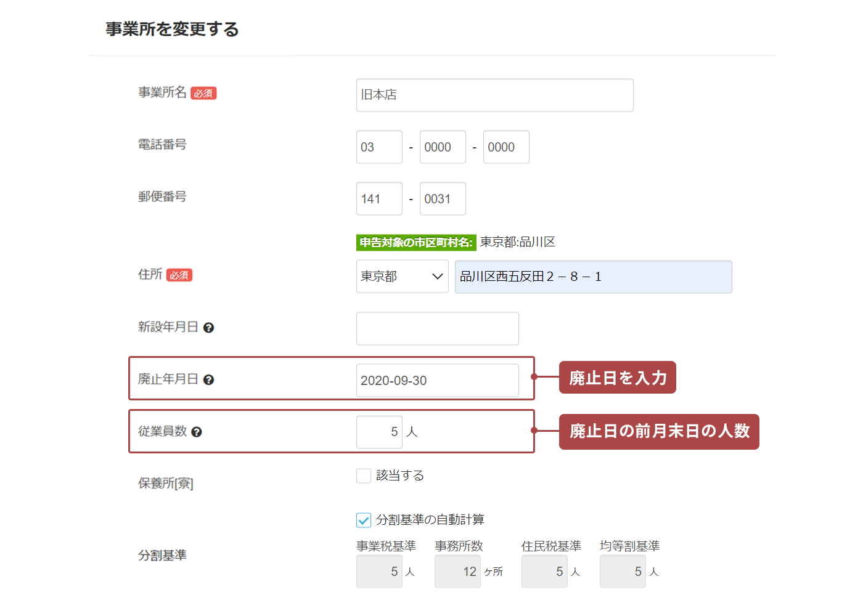Viewport: 863px width, 616px height.
Task: Open the 東京都 prefecture dropdown
Action: point(402,277)
